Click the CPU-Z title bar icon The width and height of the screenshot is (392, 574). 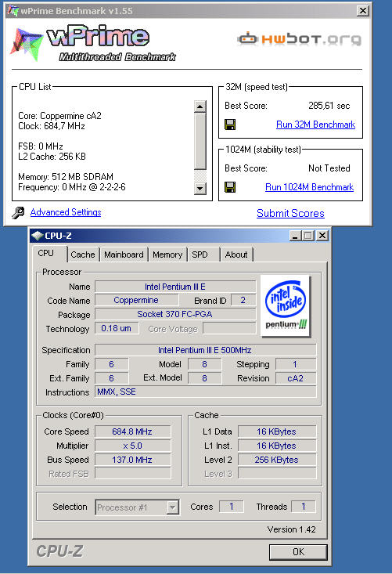pos(37,236)
